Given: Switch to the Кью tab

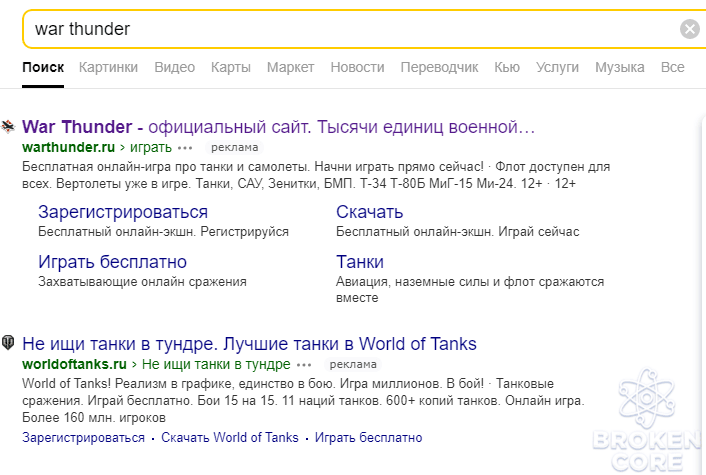Looking at the screenshot, I should coord(507,68).
